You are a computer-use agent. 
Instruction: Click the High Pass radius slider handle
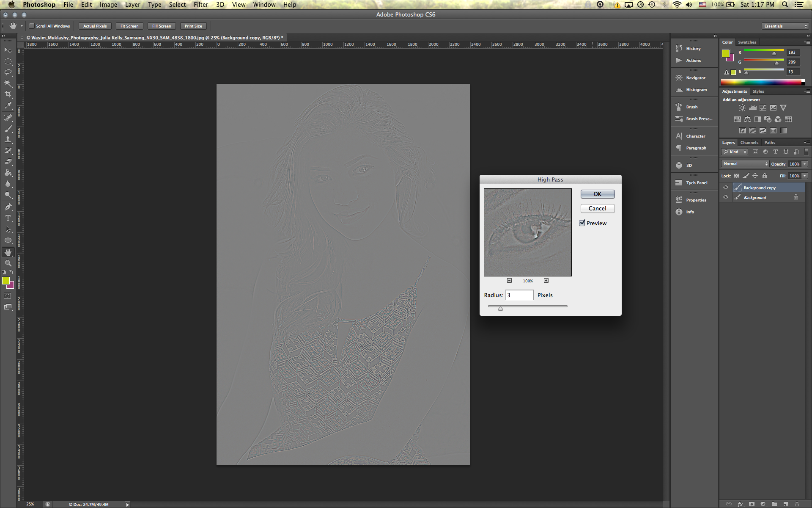[500, 309]
